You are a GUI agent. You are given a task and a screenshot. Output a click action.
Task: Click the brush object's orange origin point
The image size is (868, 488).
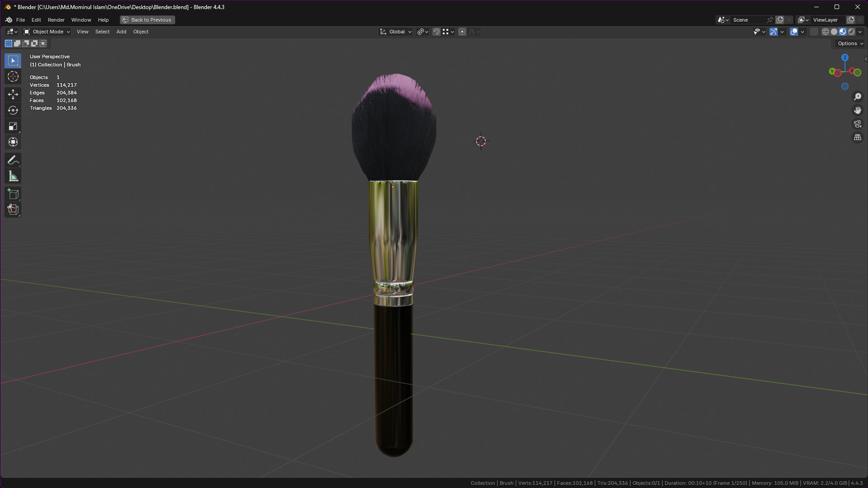[x=393, y=187]
